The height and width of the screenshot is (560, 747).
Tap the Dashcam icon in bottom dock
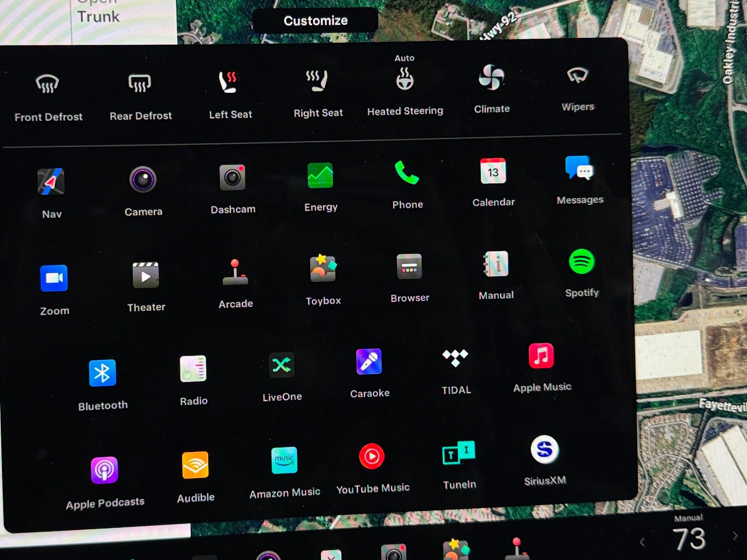pyautogui.click(x=394, y=552)
